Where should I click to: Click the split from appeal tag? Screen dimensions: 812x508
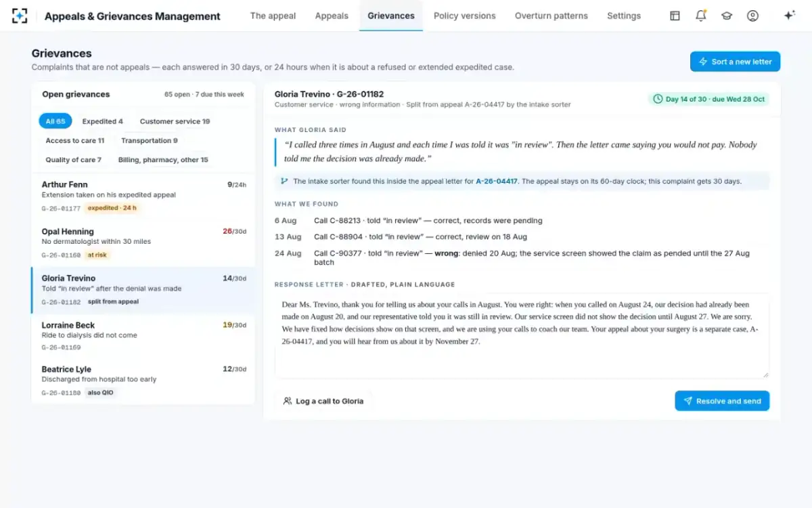(x=113, y=301)
